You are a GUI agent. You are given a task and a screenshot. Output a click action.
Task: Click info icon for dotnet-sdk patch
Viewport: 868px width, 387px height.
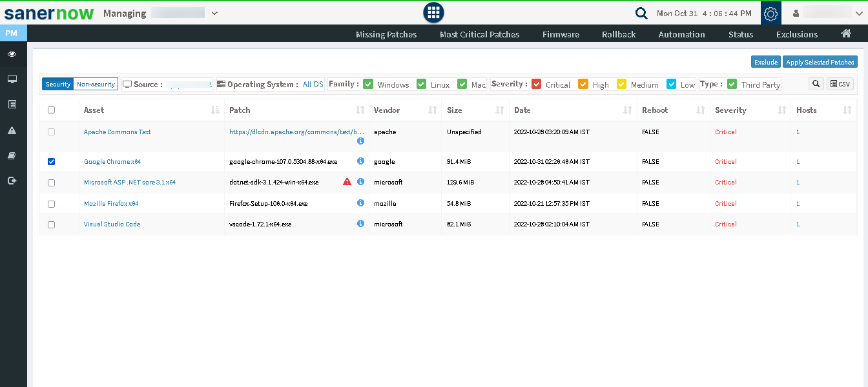pyautogui.click(x=360, y=182)
